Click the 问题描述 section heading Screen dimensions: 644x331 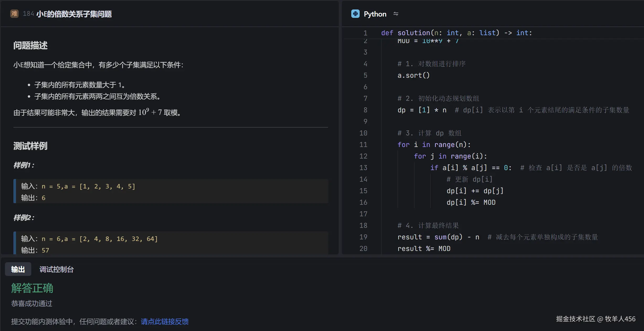30,45
